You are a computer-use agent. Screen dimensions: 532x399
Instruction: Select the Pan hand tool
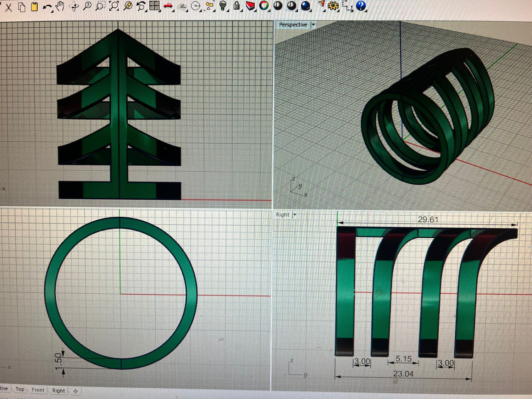point(60,6)
